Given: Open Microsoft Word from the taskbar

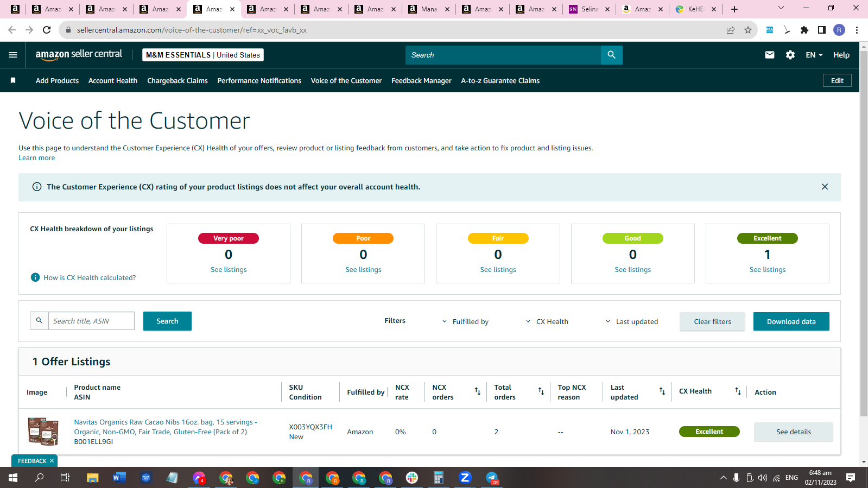Looking at the screenshot, I should coord(119,478).
